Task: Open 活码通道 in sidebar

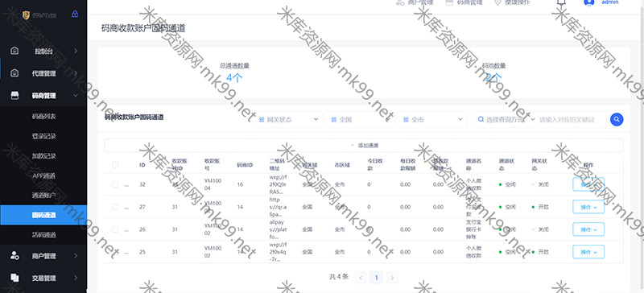Action: (x=44, y=235)
